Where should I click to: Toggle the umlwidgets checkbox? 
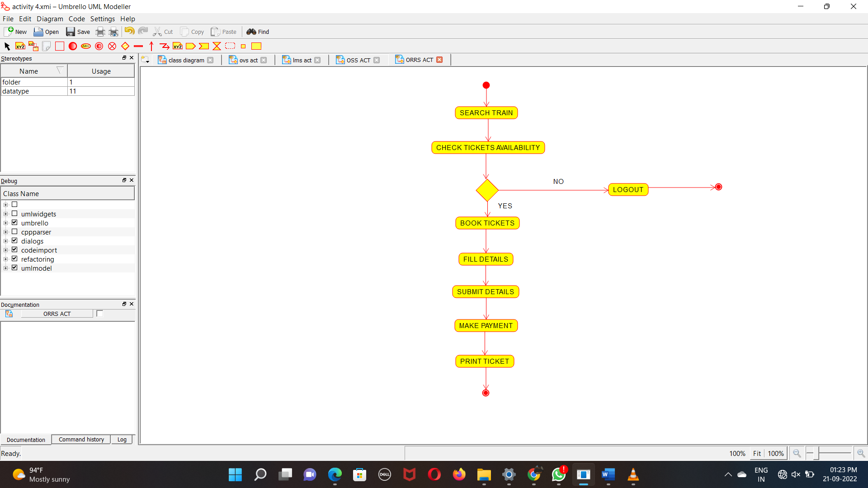click(14, 214)
